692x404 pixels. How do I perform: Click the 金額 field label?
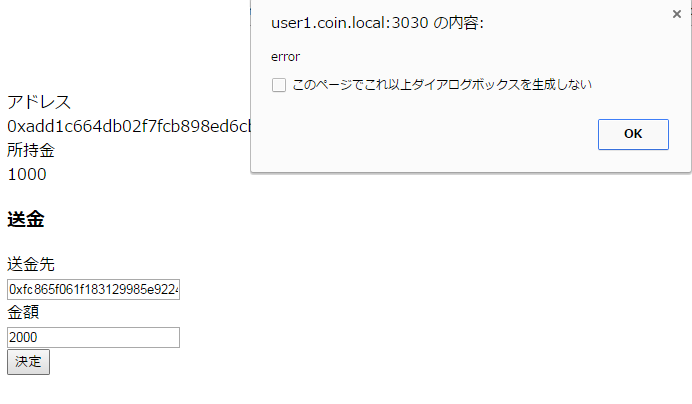23,312
